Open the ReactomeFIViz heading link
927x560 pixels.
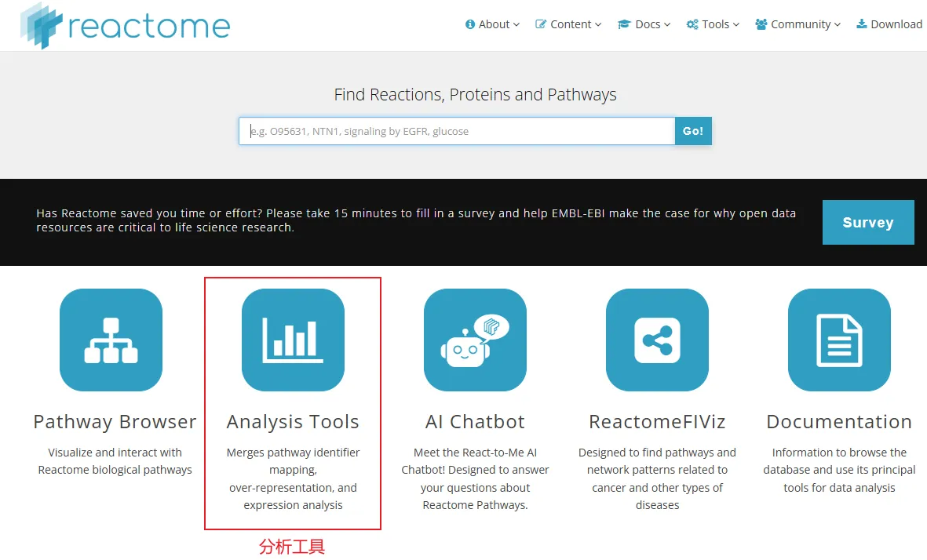[657, 422]
